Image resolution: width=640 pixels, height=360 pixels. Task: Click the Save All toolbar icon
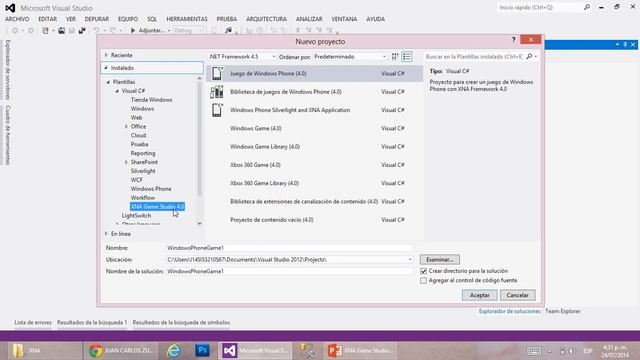tap(82, 31)
